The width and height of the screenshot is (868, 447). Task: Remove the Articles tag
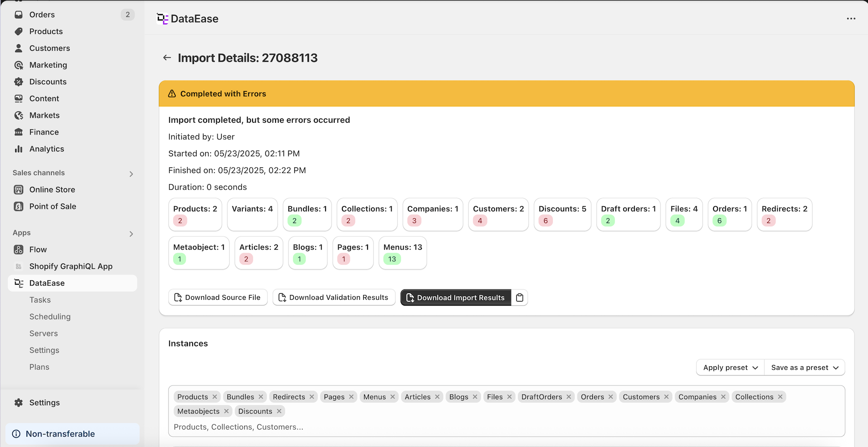pyautogui.click(x=437, y=397)
